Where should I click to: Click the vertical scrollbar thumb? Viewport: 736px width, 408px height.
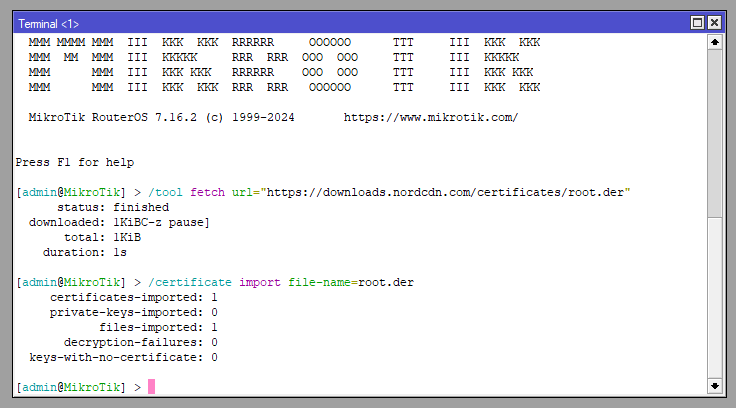(x=714, y=133)
